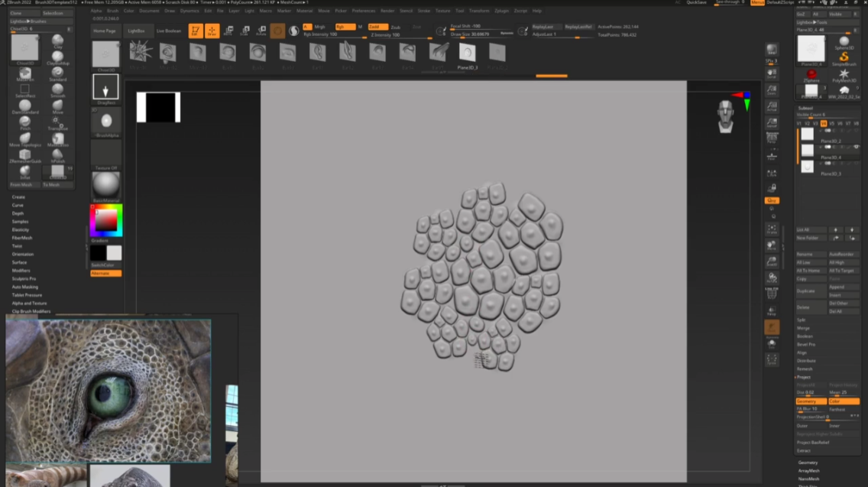Toggle the Zadd mode button
Viewport: 868px width, 487px height.
(377, 27)
